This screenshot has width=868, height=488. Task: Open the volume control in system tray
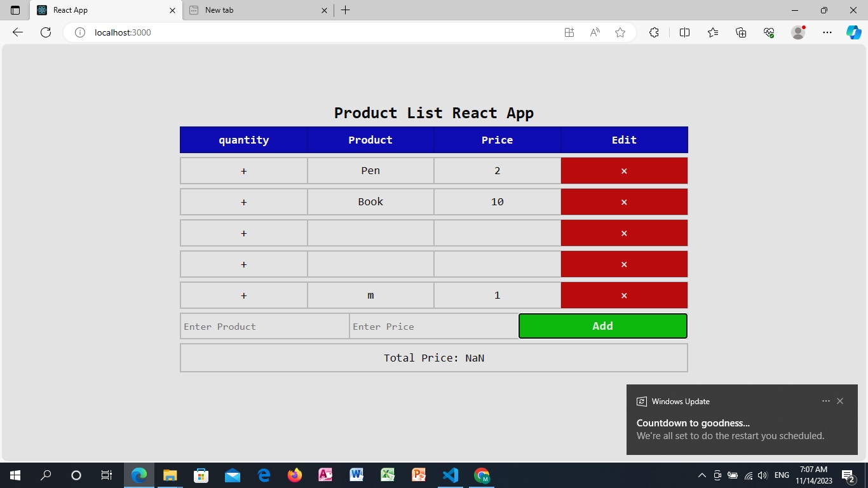763,475
